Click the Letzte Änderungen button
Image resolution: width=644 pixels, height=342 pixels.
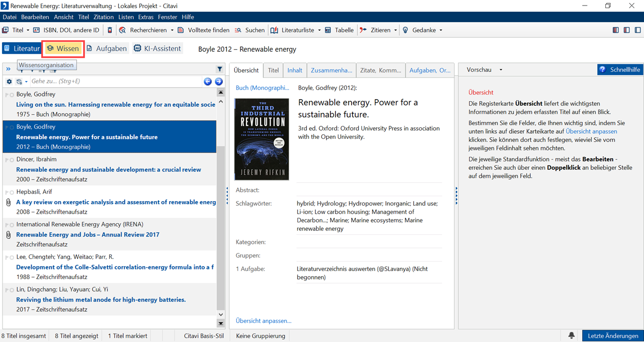point(613,335)
